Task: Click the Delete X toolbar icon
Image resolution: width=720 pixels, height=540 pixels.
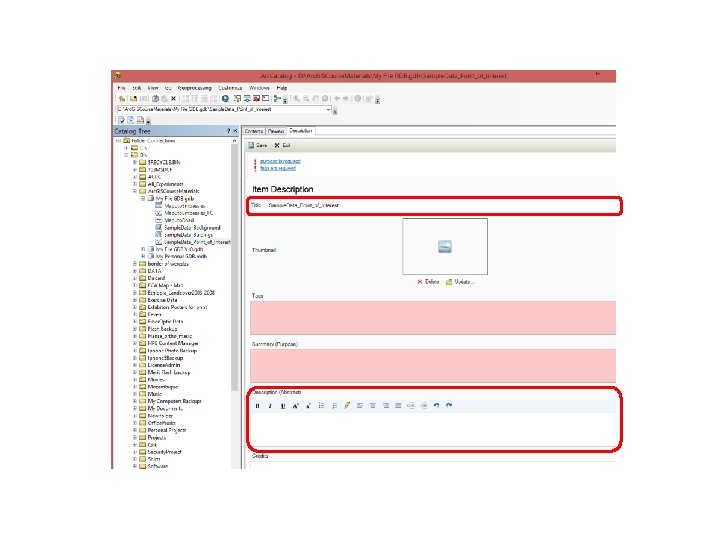Action: click(174, 99)
